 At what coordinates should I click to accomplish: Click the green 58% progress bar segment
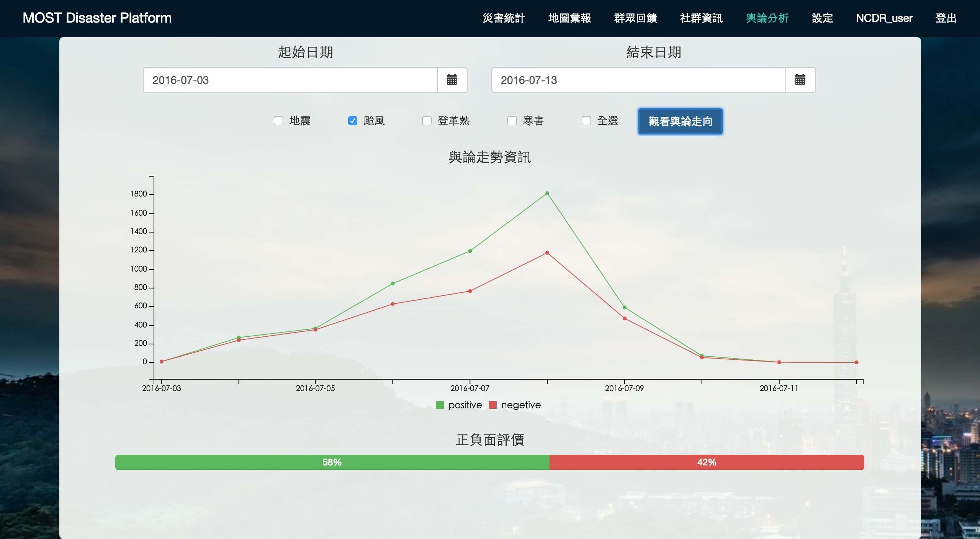(332, 462)
